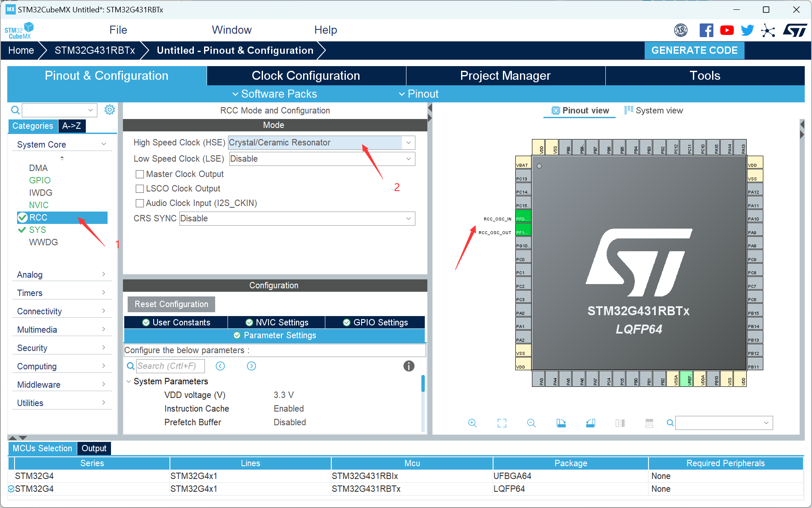
Task: Click the STM32CubeMX logo
Action: click(19, 31)
